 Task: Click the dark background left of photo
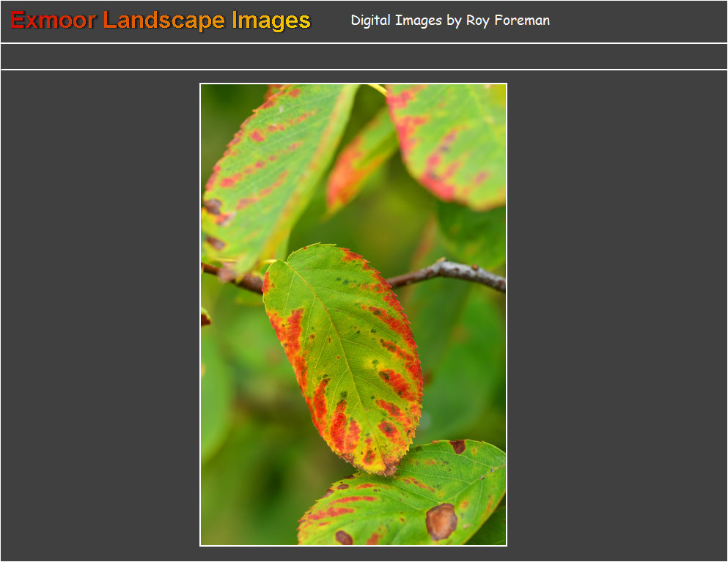[x=99, y=315]
